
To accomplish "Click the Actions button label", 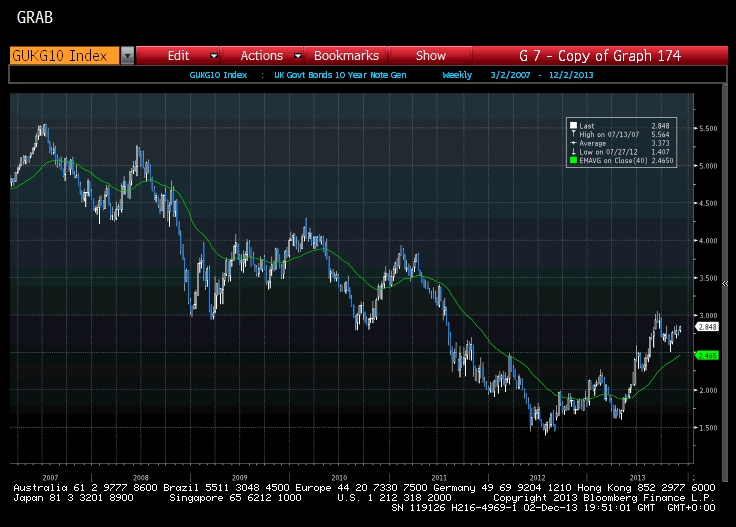I will coord(261,56).
